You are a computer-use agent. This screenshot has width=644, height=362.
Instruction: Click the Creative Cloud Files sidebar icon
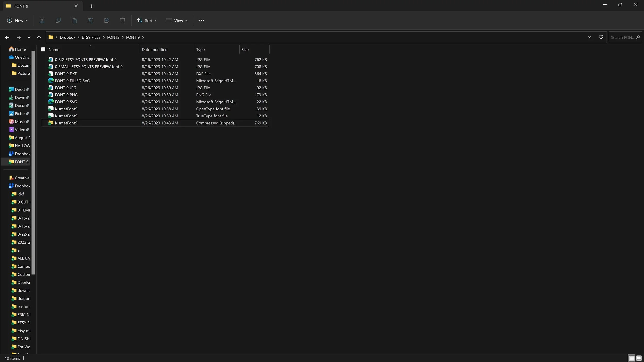[11, 178]
